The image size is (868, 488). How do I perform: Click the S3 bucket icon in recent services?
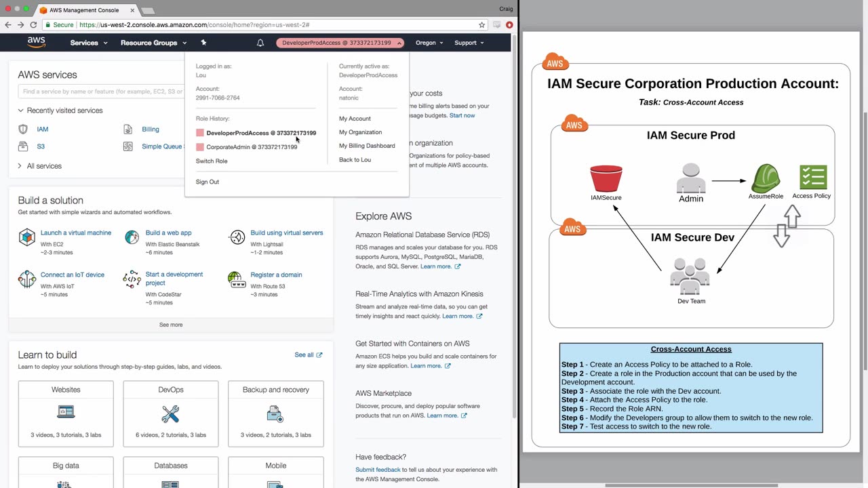[x=24, y=146]
